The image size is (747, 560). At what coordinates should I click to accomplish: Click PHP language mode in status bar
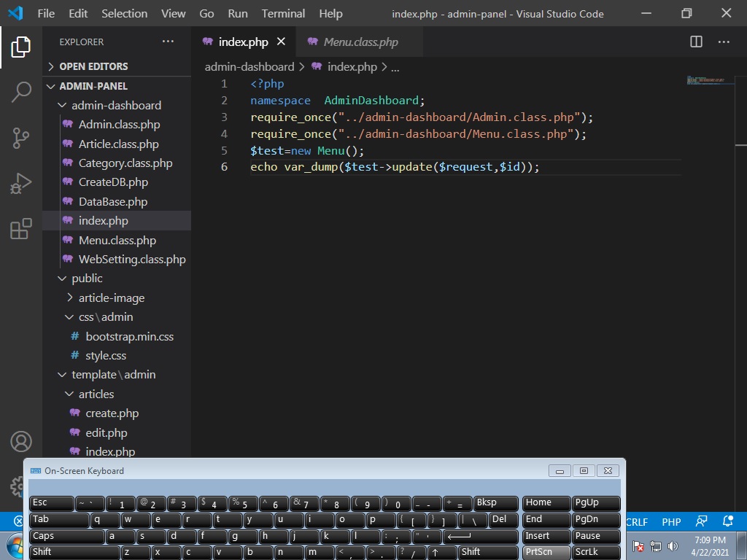pyautogui.click(x=671, y=522)
